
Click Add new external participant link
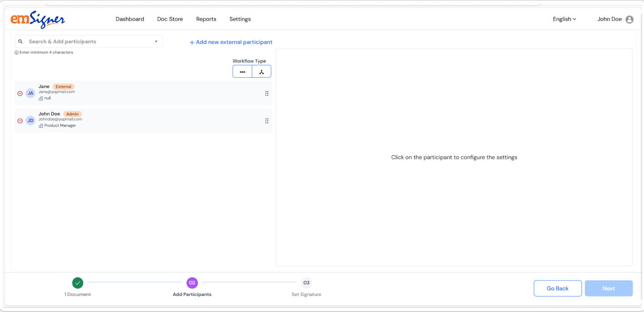tap(231, 42)
